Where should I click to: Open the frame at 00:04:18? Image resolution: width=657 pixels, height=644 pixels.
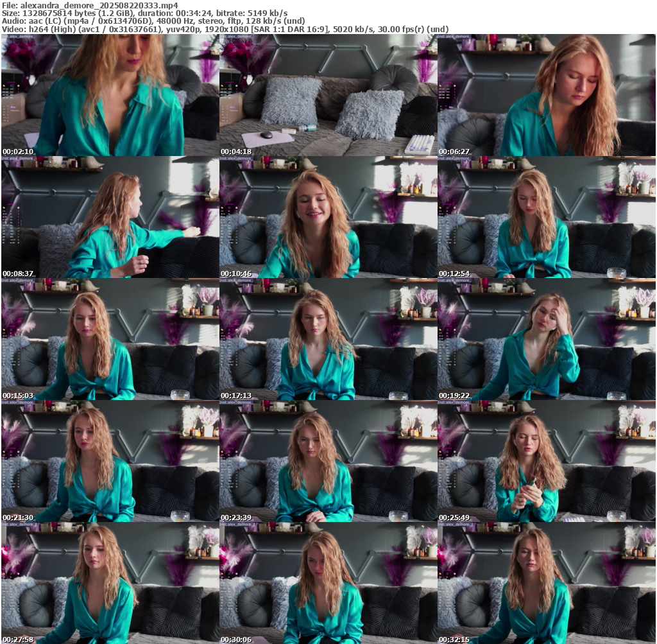(x=328, y=95)
